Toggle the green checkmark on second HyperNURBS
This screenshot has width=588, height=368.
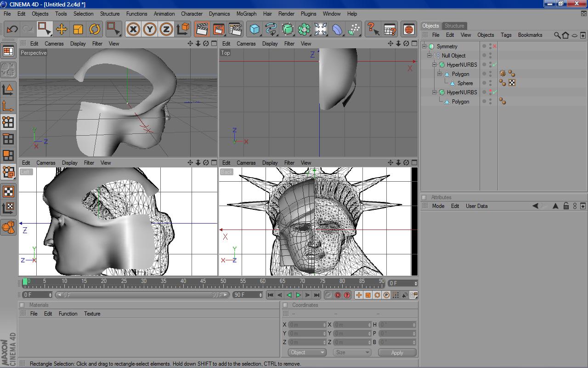[x=495, y=92]
